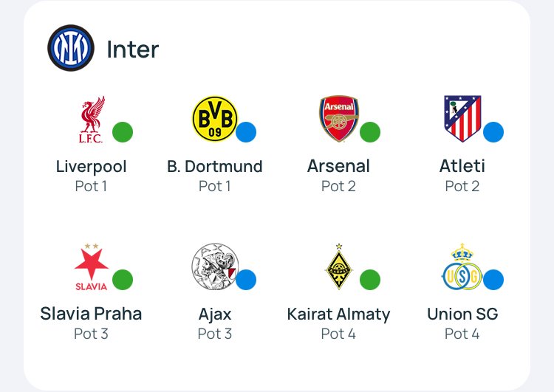Image resolution: width=554 pixels, height=392 pixels.
Task: Click green dot beside Liverpool crest
Action: tap(123, 132)
